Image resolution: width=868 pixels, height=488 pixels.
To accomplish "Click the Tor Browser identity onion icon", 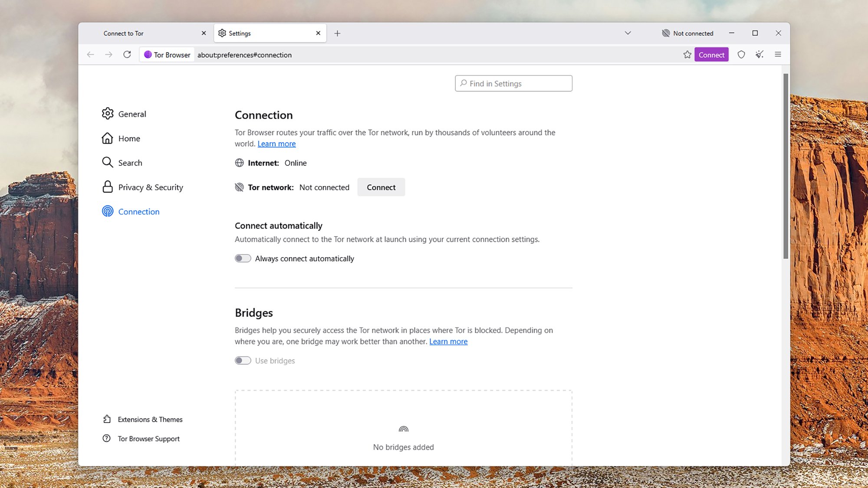I will click(148, 55).
